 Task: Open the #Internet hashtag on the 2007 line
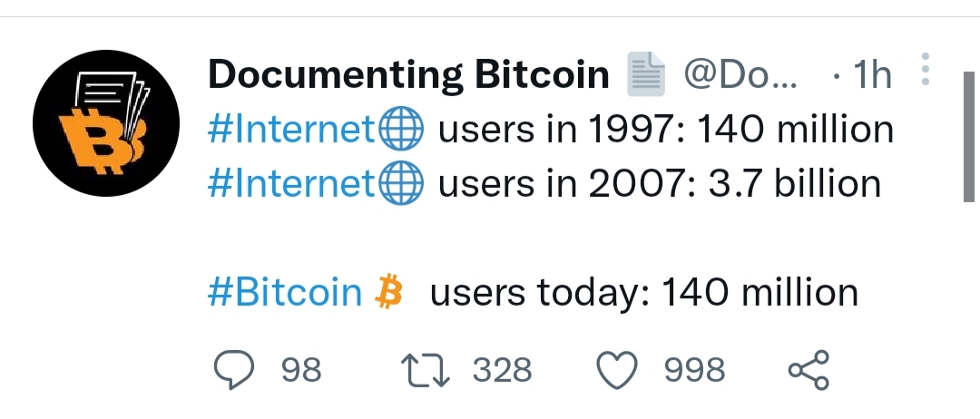(291, 184)
